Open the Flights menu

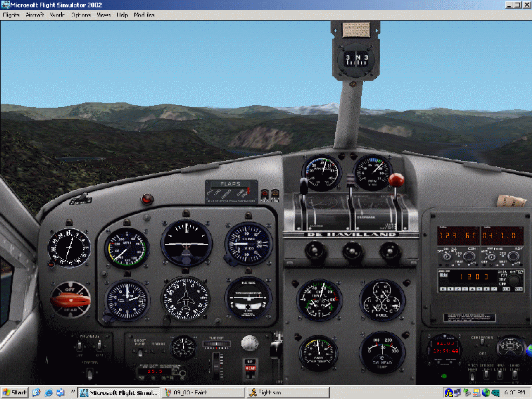[x=11, y=15]
